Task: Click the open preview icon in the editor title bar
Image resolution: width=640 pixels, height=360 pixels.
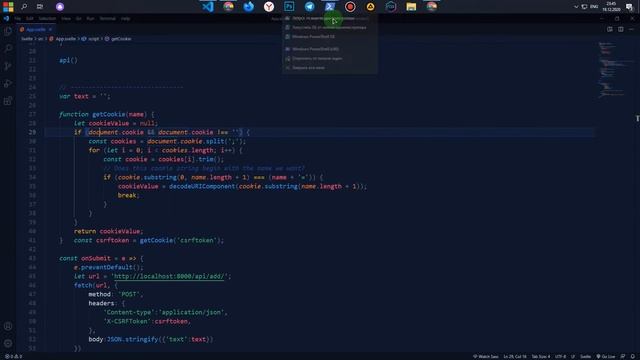Action: pos(610,29)
